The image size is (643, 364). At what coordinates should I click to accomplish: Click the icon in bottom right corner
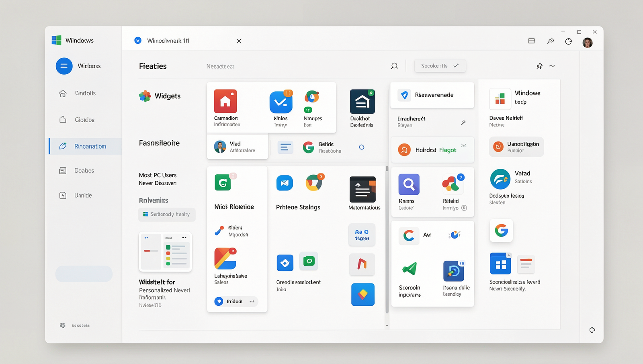pyautogui.click(x=592, y=330)
